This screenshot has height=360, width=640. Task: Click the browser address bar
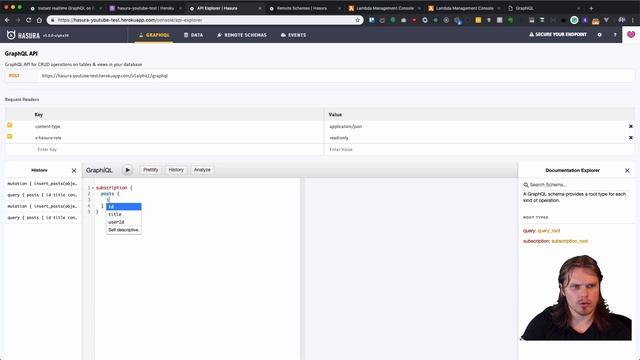coord(204,20)
